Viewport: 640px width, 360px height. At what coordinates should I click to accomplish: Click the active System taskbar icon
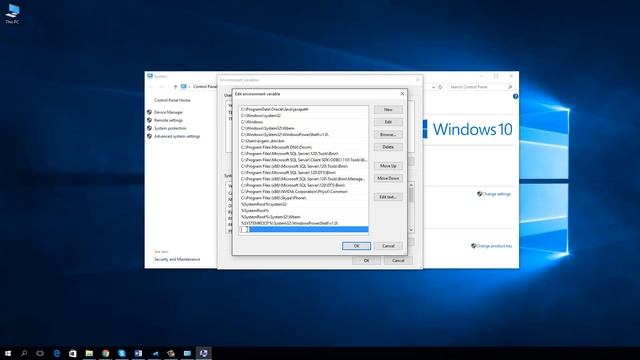coord(203,353)
